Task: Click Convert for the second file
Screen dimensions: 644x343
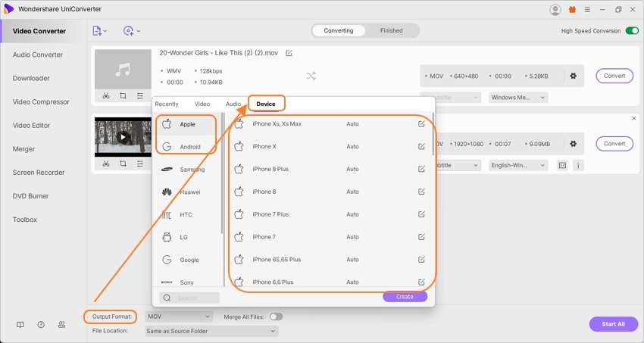Action: (x=614, y=144)
